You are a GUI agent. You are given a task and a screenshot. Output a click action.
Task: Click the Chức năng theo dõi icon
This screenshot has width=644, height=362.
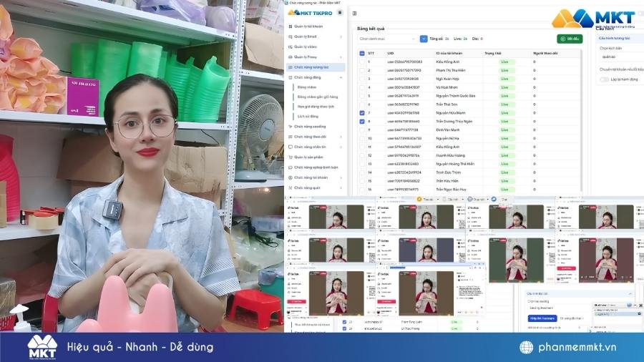coord(291,137)
